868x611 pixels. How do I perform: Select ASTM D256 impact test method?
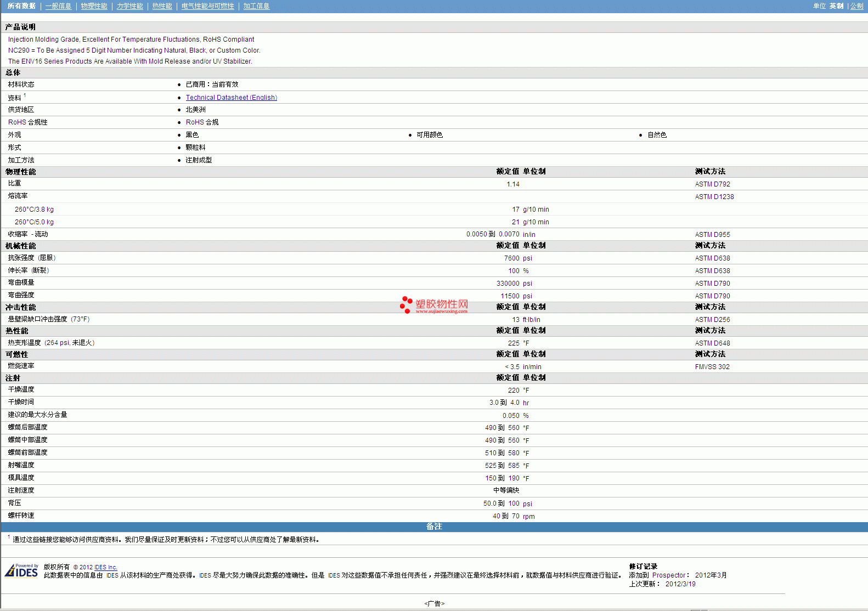pos(712,320)
